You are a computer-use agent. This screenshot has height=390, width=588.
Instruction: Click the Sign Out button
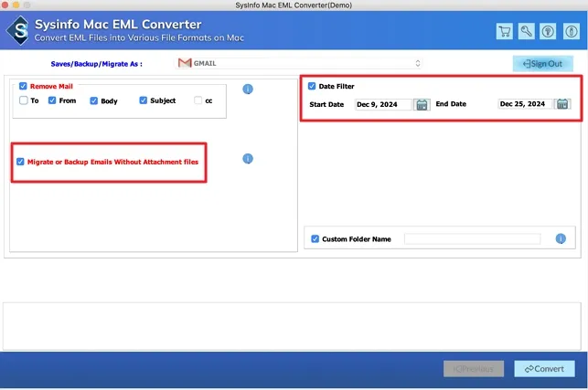542,64
